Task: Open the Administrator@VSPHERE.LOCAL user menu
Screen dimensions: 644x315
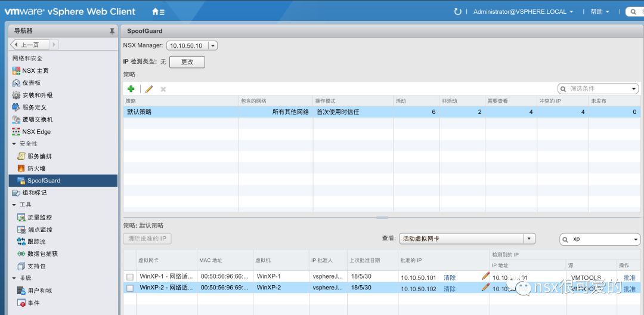Action: click(524, 12)
